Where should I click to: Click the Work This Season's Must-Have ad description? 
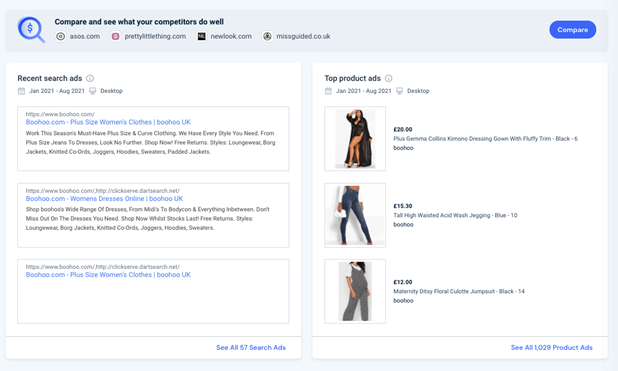pos(151,142)
